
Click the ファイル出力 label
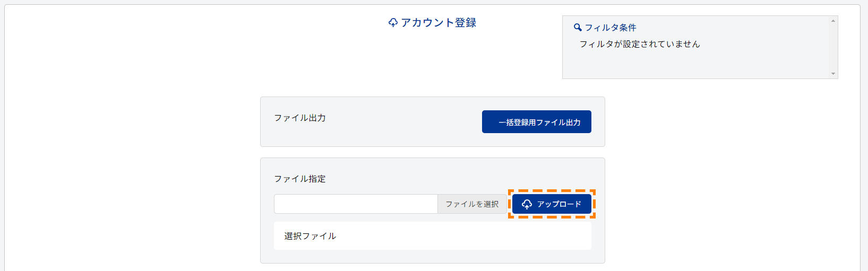click(300, 118)
